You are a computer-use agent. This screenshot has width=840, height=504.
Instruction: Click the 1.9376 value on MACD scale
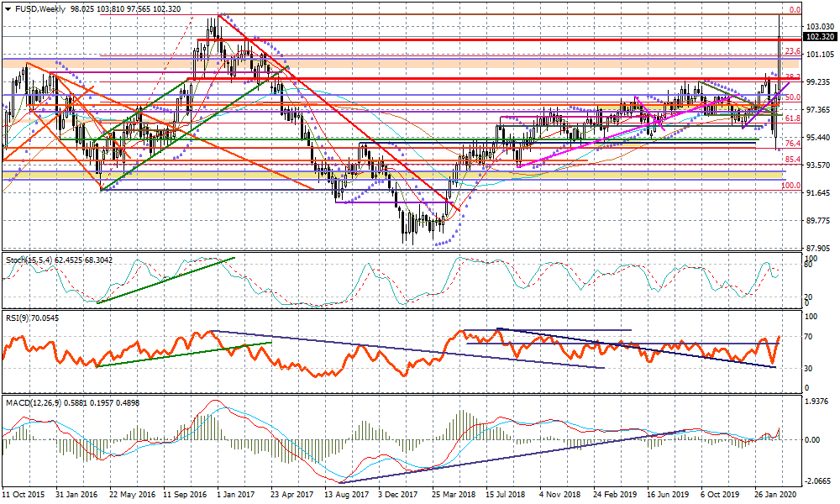coord(817,402)
